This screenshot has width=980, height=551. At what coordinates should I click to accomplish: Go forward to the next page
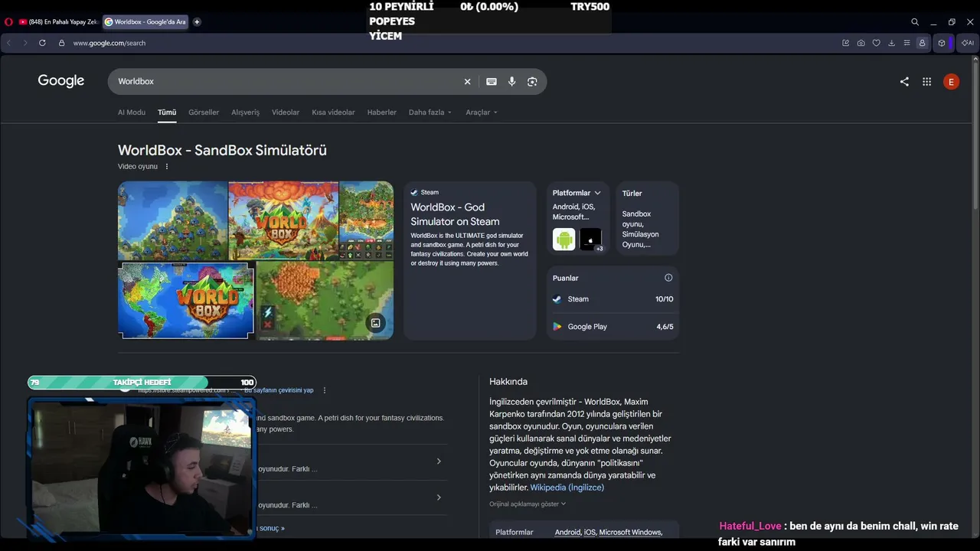pyautogui.click(x=25, y=43)
